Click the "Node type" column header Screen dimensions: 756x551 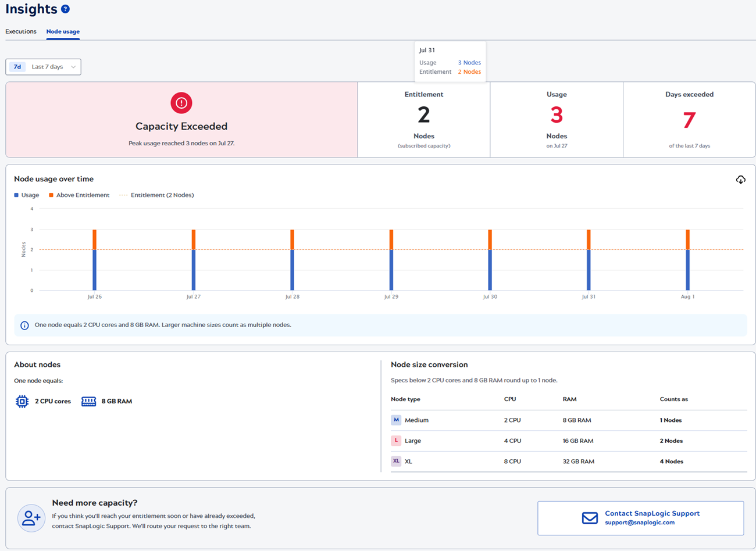pos(405,399)
